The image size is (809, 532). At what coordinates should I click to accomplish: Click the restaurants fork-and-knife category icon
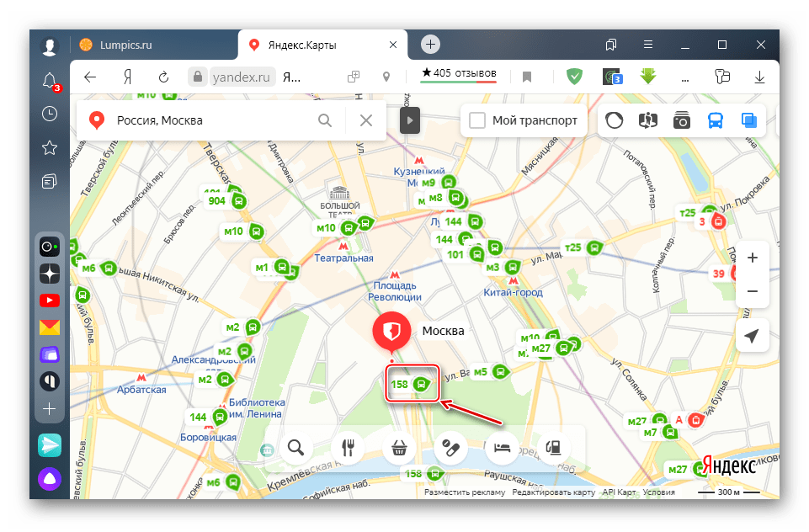point(347,448)
